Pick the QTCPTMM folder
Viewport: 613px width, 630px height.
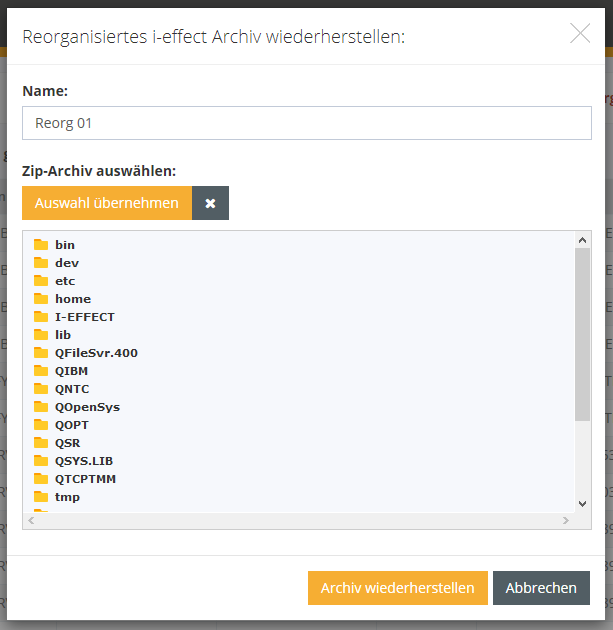click(x=86, y=479)
